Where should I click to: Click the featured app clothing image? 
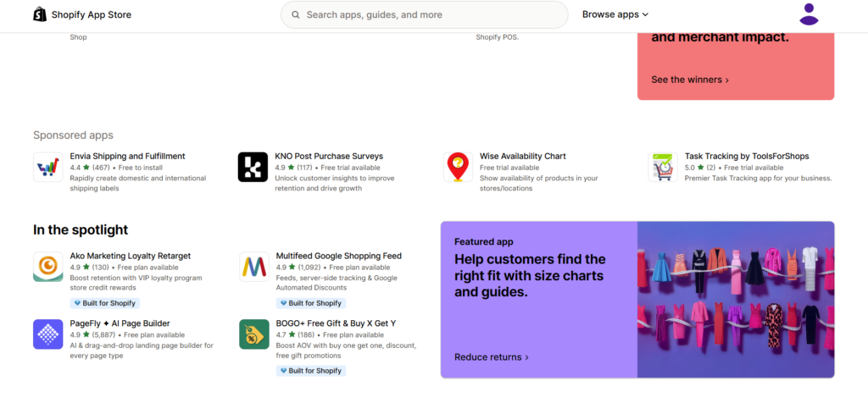coord(736,300)
